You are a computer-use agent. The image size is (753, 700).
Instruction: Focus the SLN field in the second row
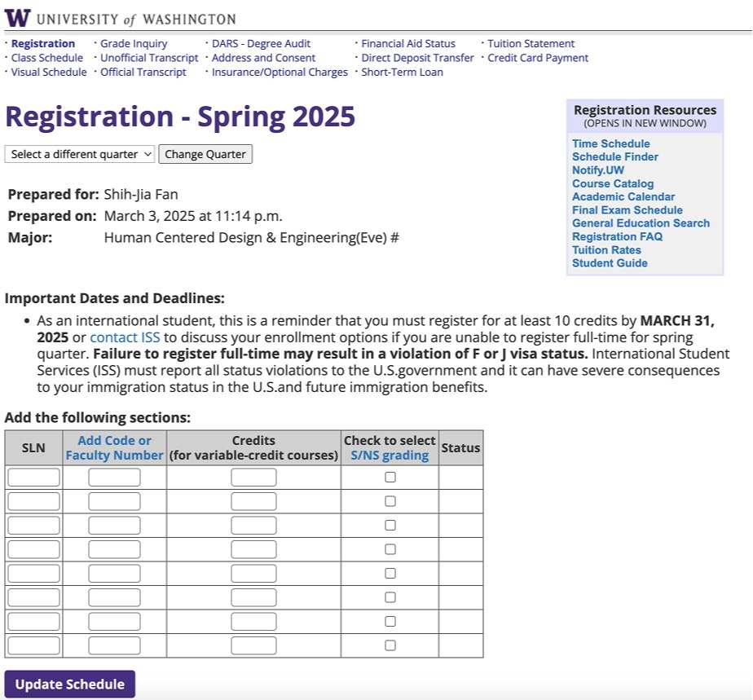(33, 501)
